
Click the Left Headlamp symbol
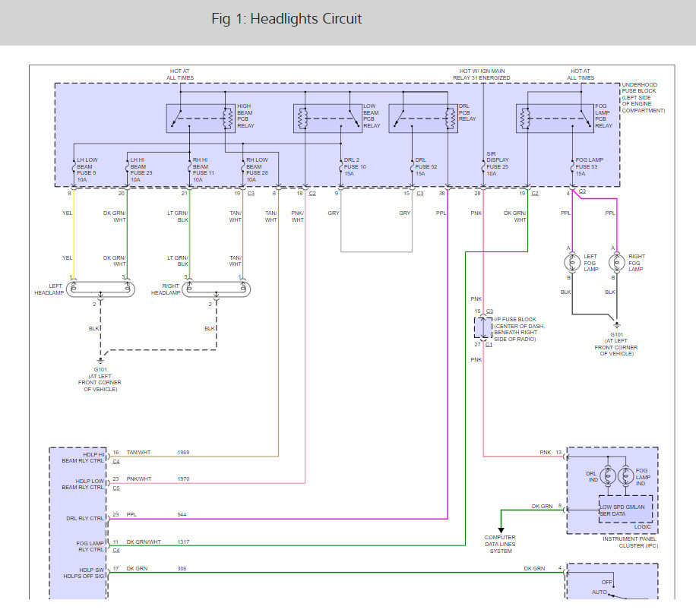tap(100, 289)
